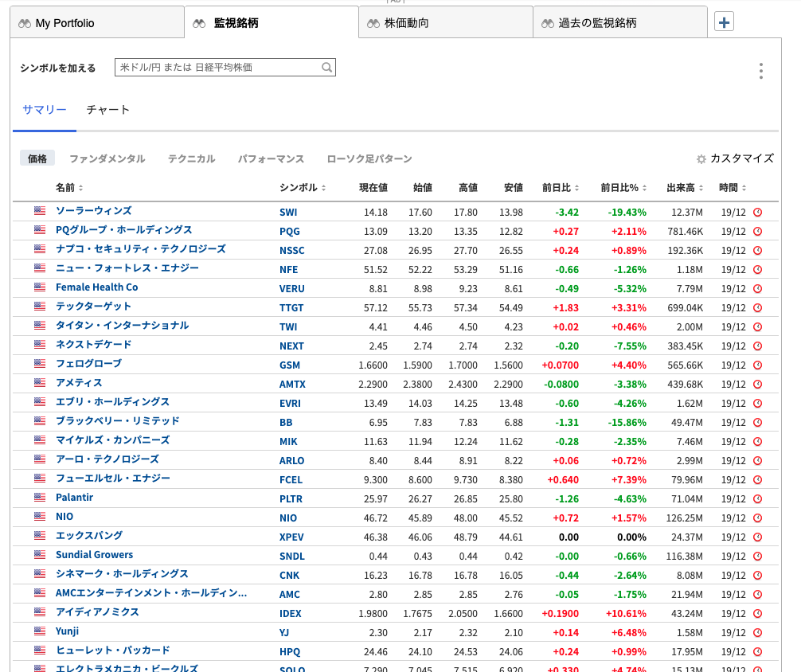Sort by 出来高 column arrows
Viewport: 801px width, 672px height.
coord(701,188)
